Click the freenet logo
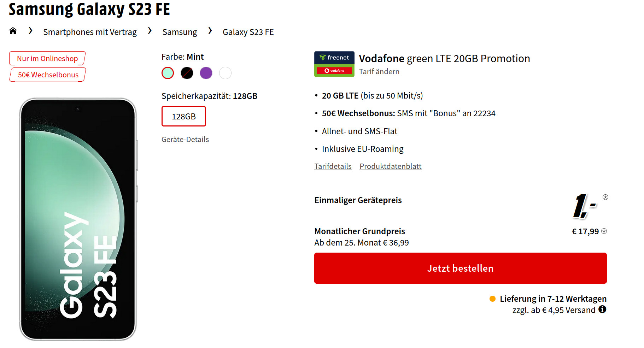Screen dimensions: 644x348 click(x=334, y=57)
